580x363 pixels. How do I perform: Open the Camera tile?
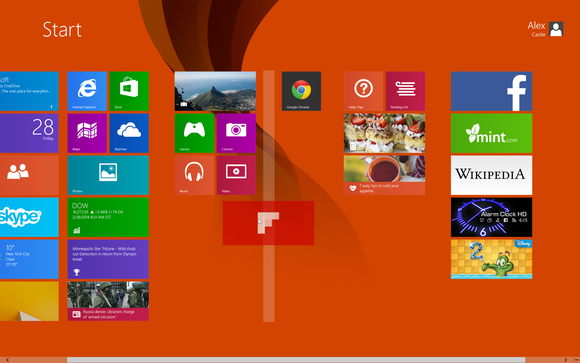(236, 133)
